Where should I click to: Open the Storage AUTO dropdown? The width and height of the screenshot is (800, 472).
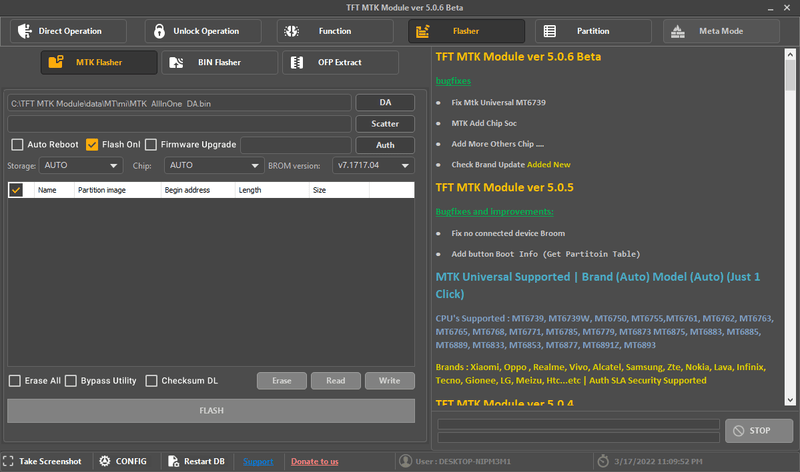tap(81, 165)
